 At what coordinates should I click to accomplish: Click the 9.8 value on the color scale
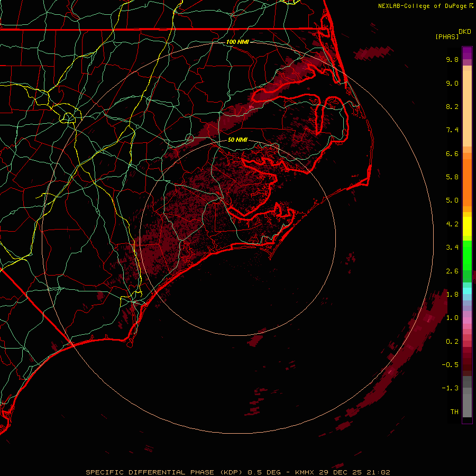click(x=452, y=59)
